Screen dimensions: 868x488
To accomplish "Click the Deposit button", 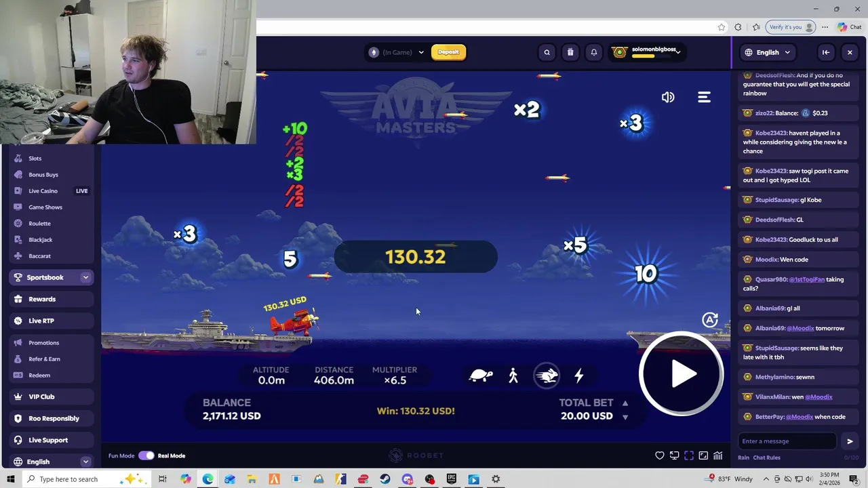I will click(448, 52).
